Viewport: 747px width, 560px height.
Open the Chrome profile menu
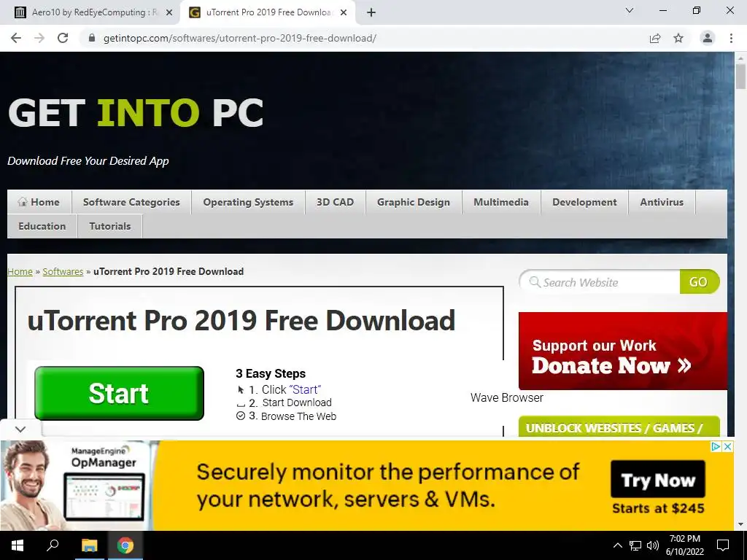708,38
